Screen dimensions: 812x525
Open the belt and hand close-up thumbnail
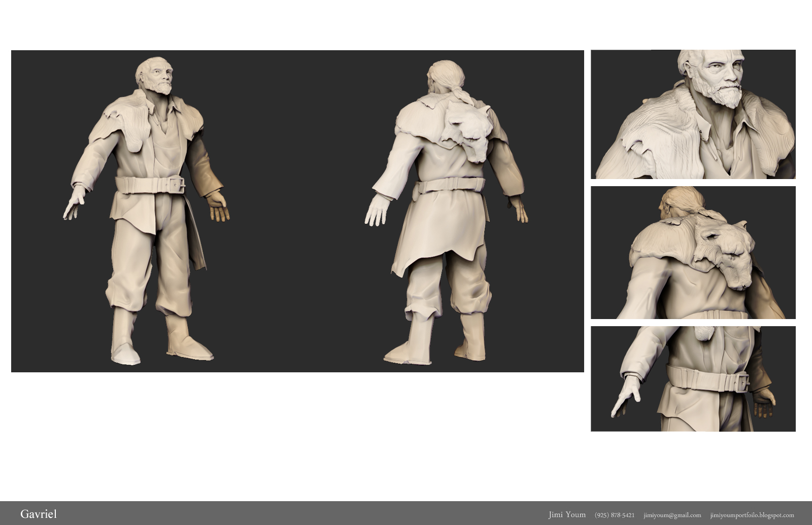tap(693, 379)
